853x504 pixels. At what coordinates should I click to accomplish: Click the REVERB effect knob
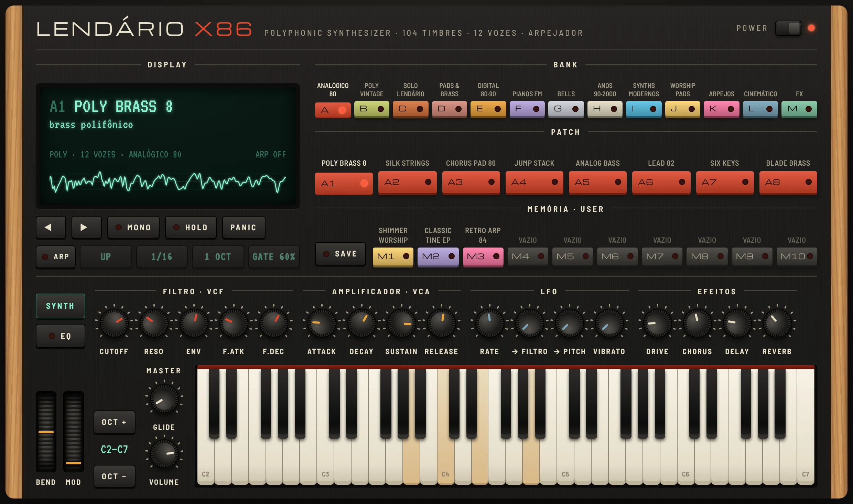click(x=777, y=323)
